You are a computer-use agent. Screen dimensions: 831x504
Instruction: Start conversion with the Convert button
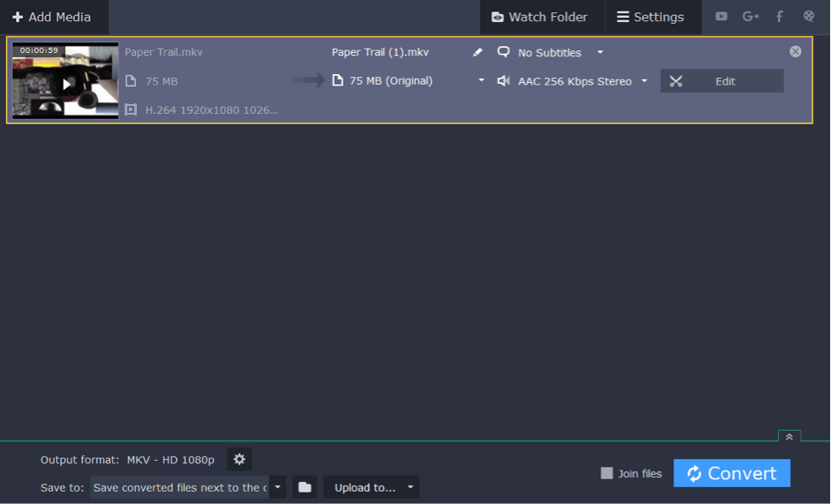click(x=731, y=473)
